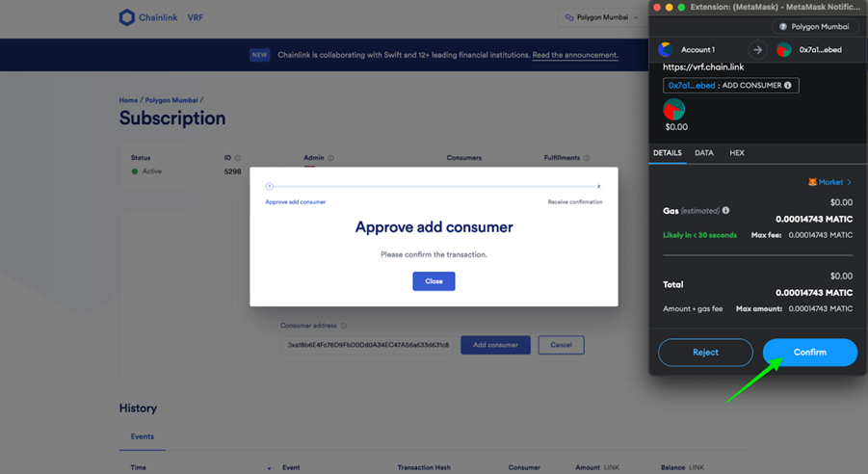Click step 1 progress marker in dialog
The width and height of the screenshot is (868, 474).
coord(269,187)
